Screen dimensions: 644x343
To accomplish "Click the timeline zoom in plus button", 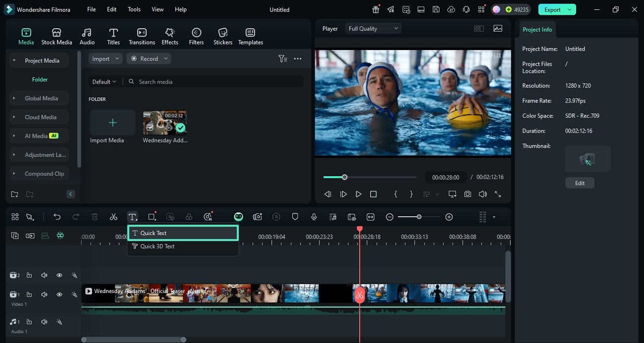I will pos(449,217).
